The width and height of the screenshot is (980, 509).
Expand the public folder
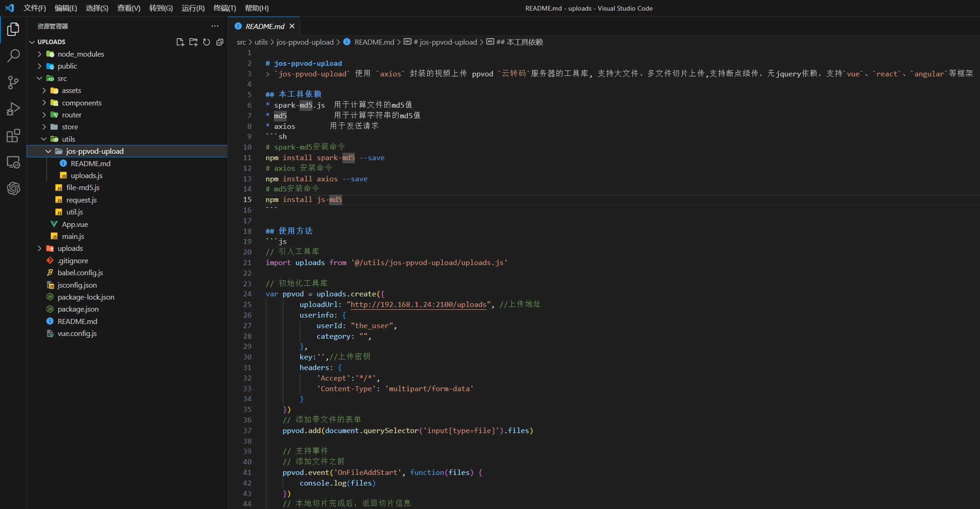pos(40,66)
